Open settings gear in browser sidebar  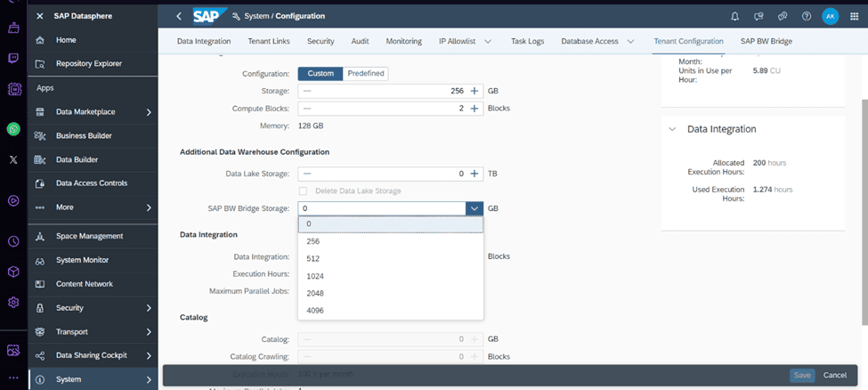coord(14,303)
